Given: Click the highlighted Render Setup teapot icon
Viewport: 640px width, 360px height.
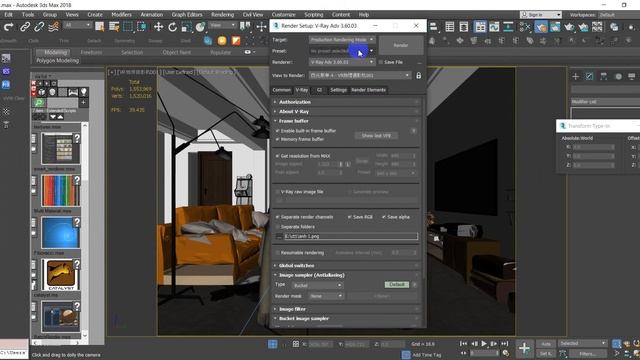Looking at the screenshot, I should point(541,27).
